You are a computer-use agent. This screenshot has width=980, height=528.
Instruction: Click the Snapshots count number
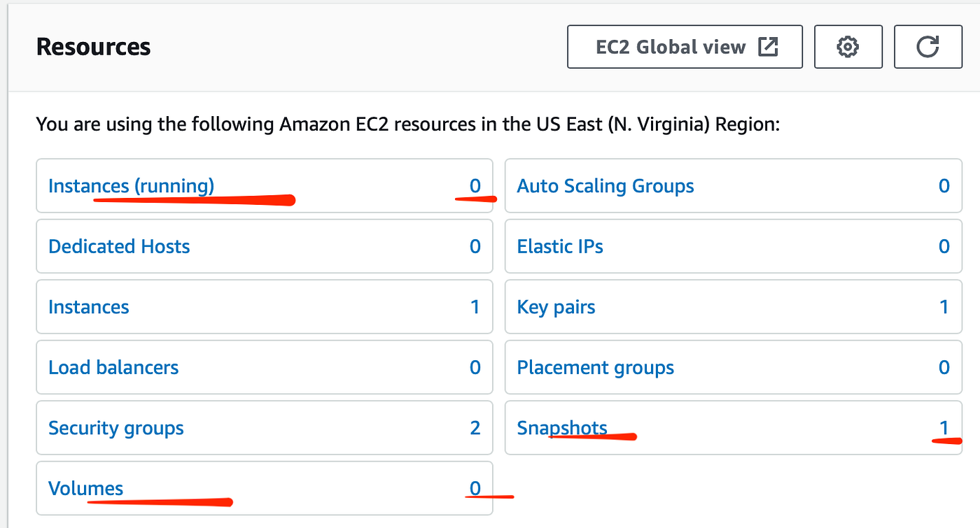[944, 428]
